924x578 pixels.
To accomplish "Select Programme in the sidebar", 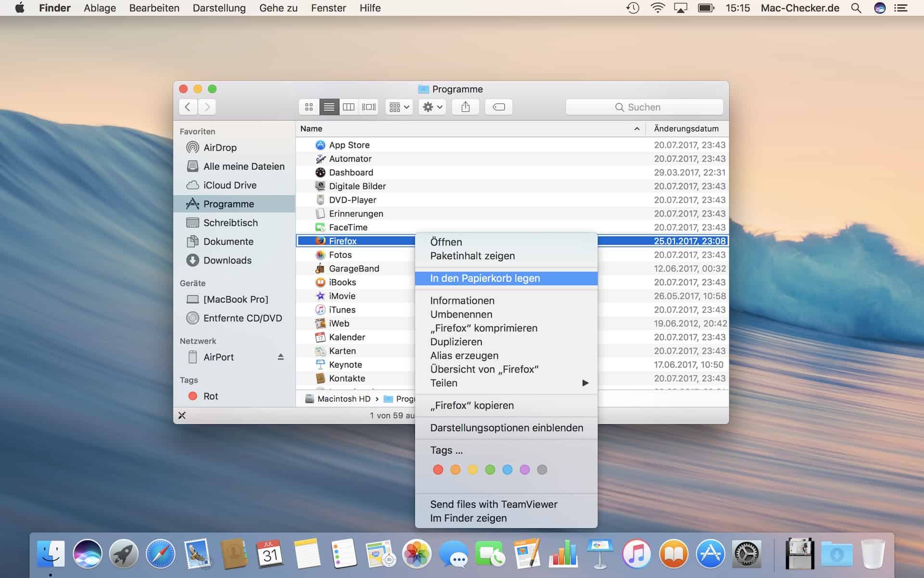I will (x=234, y=204).
